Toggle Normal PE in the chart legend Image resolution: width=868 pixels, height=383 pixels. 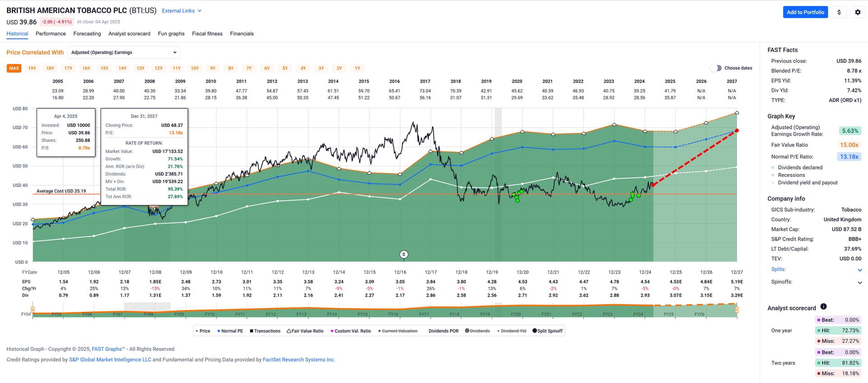[x=230, y=331]
